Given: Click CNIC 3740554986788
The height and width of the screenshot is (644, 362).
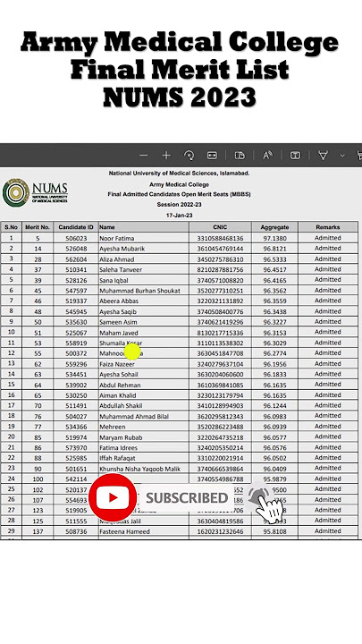Looking at the screenshot, I should tap(220, 479).
